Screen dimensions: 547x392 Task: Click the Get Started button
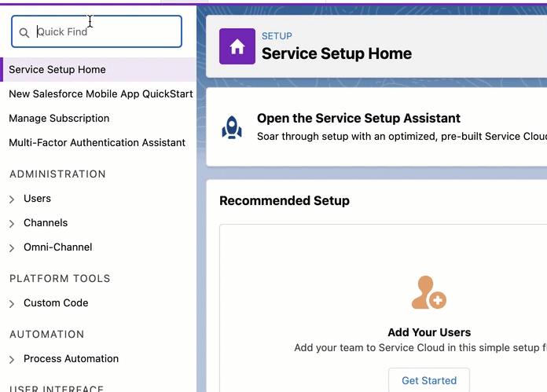(x=429, y=380)
